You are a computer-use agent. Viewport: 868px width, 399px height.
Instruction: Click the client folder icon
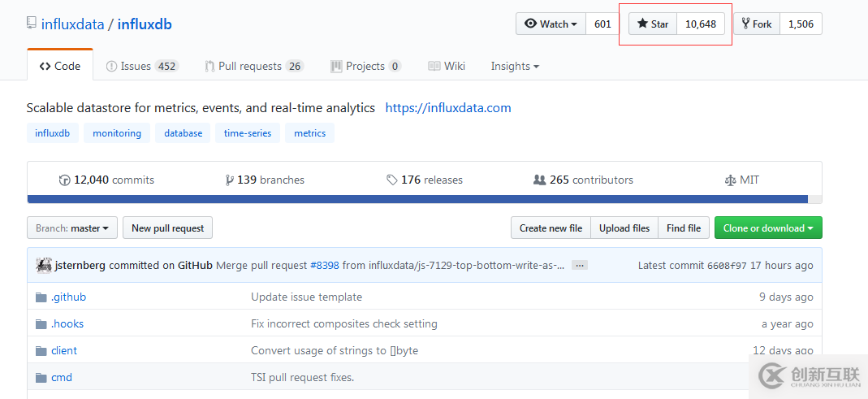(x=41, y=351)
